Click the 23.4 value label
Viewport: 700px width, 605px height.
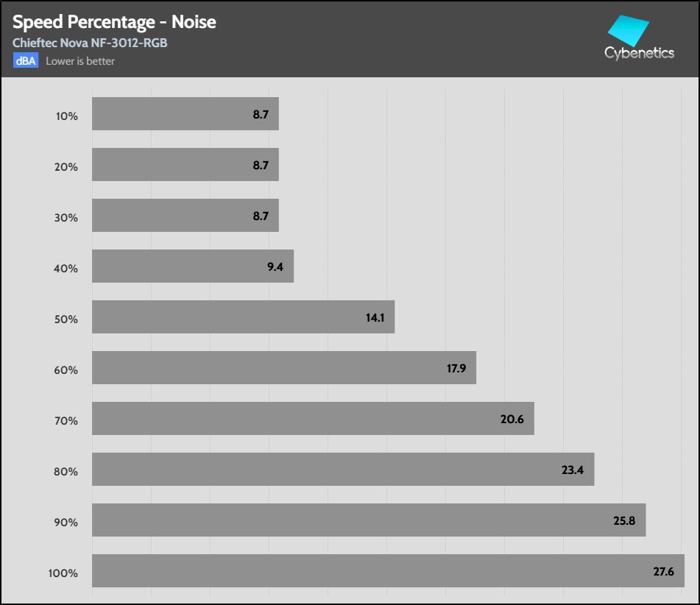(572, 470)
